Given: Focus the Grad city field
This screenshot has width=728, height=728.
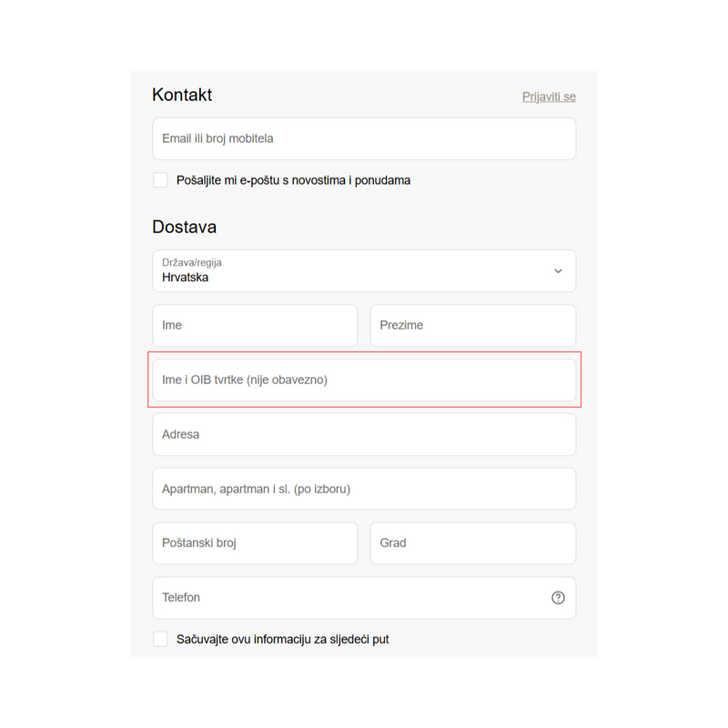Looking at the screenshot, I should coord(472,543).
